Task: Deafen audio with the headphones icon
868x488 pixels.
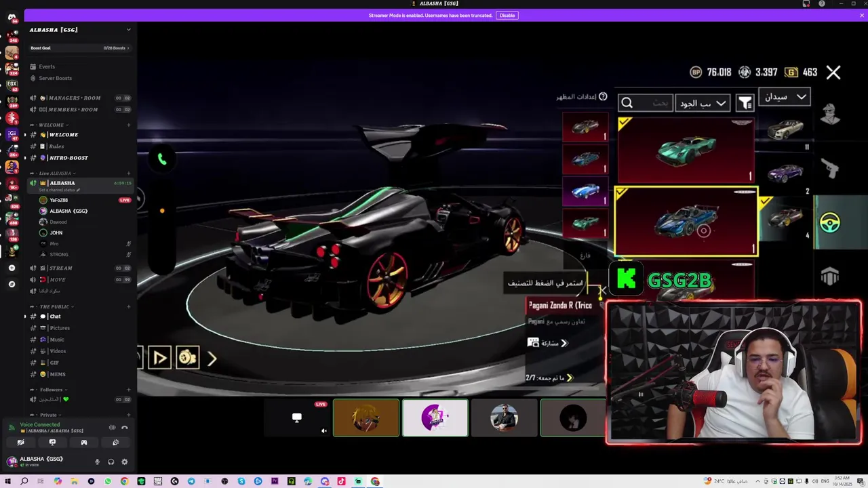Action: point(111,462)
